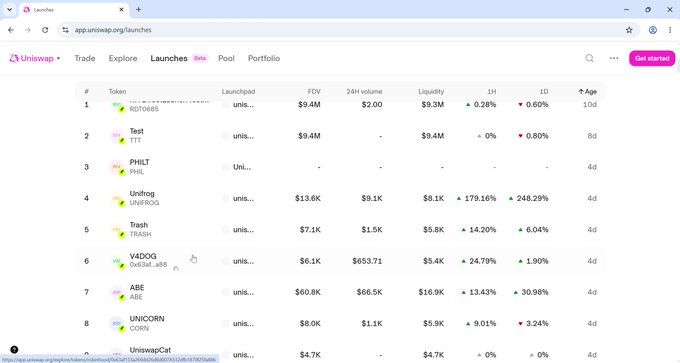This screenshot has height=363, width=680.
Task: Open Chrome's three-dot menu
Action: pos(670,30)
